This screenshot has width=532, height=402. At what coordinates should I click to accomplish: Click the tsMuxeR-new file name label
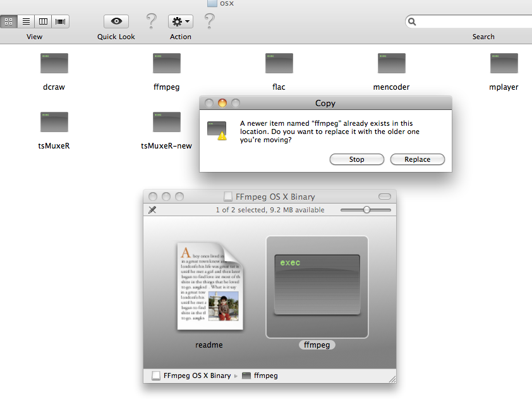[166, 145]
